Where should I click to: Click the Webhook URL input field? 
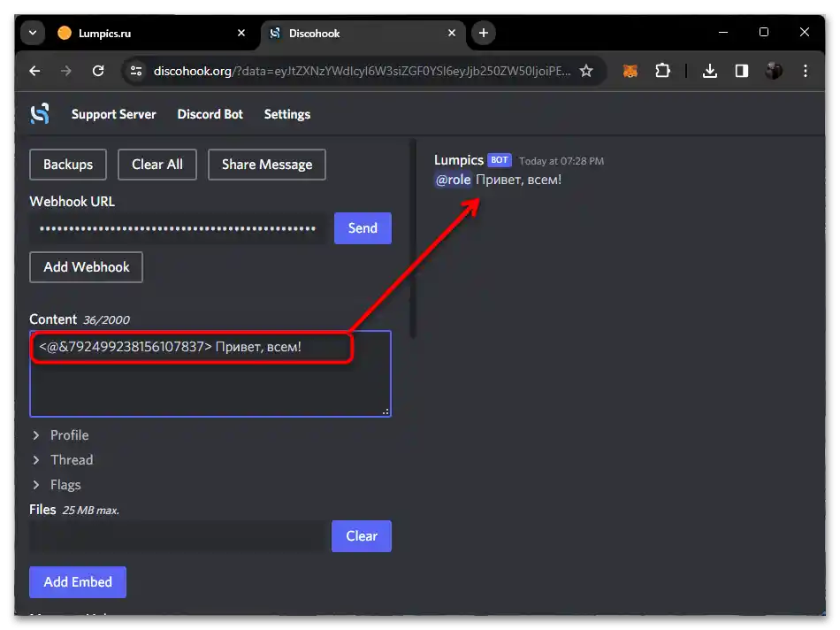177,228
